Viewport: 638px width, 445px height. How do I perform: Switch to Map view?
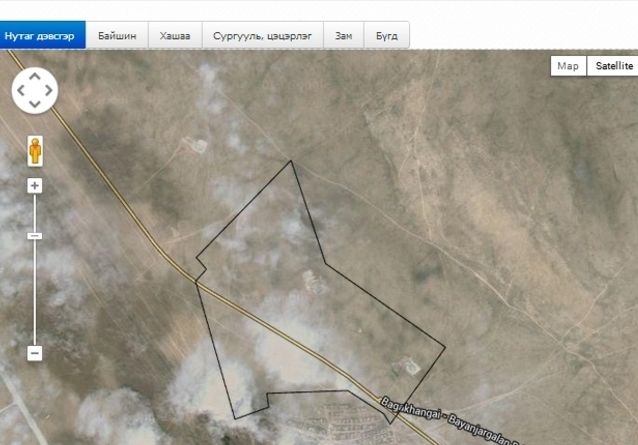568,66
